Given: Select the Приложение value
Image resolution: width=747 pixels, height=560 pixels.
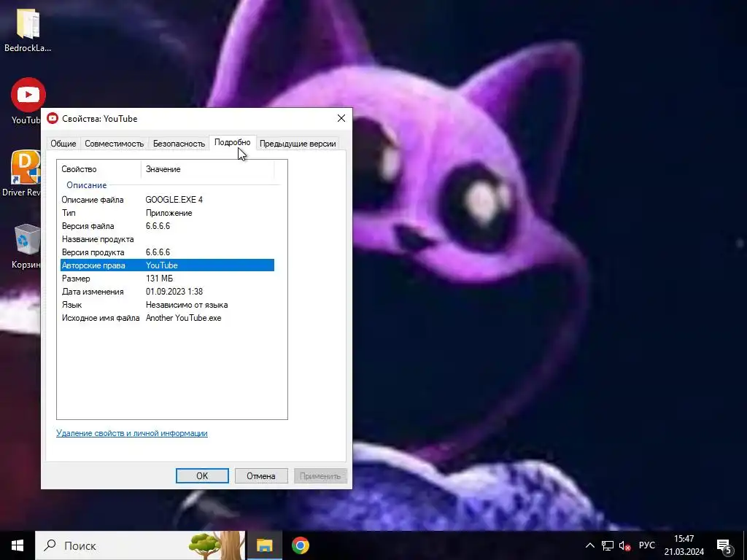Looking at the screenshot, I should tap(169, 213).
